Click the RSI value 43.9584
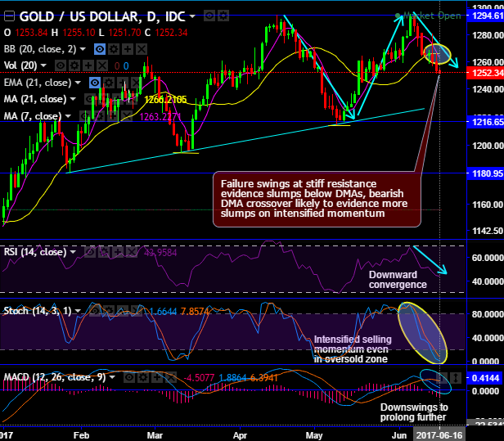The width and height of the screenshot is (504, 441). click(x=160, y=253)
